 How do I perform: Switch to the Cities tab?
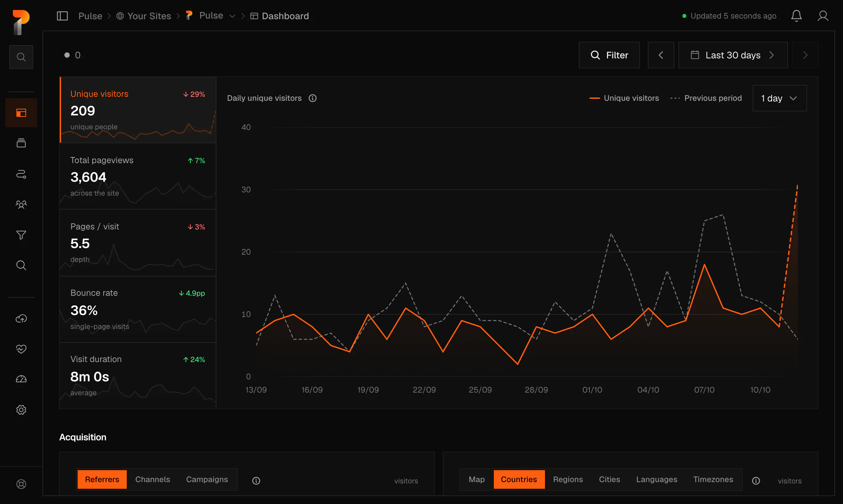click(609, 479)
